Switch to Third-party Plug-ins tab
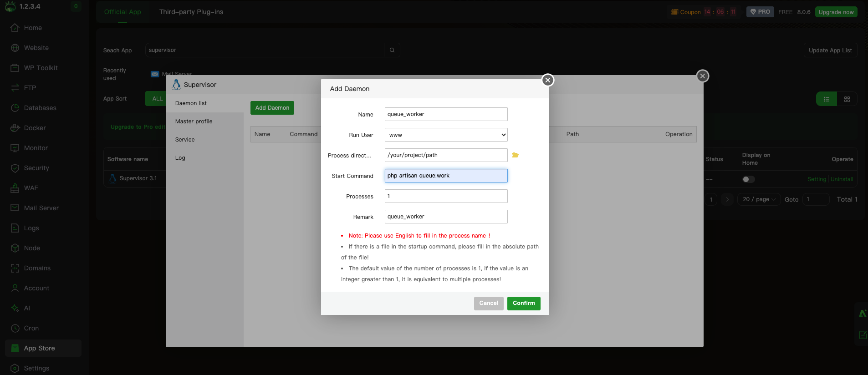Screen dimensions: 868x375 [x=191, y=12]
